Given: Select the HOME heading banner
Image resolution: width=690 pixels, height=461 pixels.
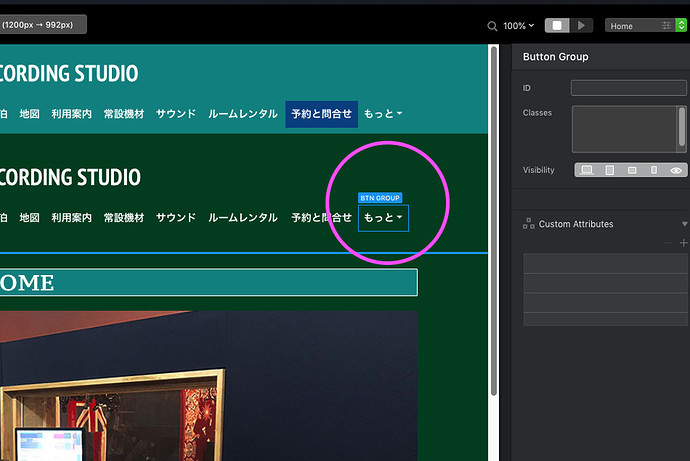Looking at the screenshot, I should coord(209,282).
